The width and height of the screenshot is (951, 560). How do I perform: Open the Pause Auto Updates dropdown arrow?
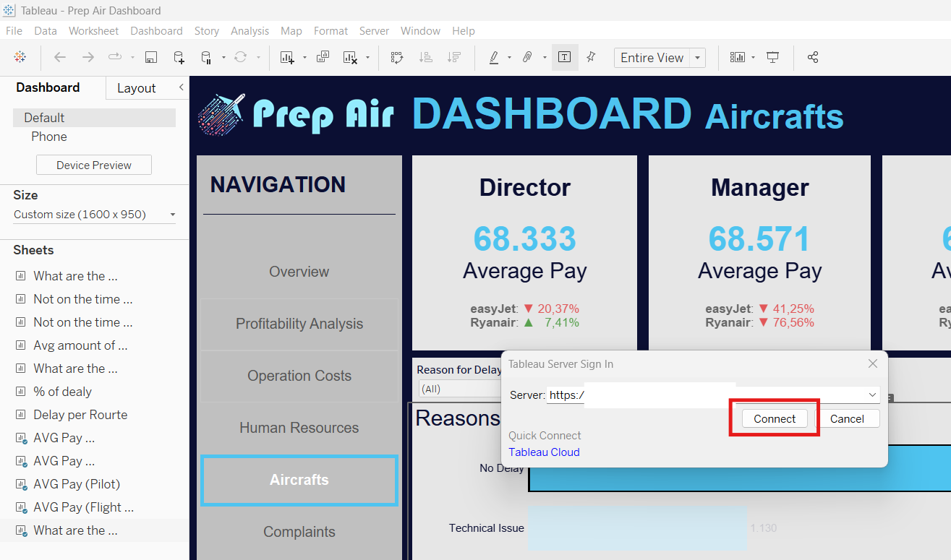click(223, 58)
